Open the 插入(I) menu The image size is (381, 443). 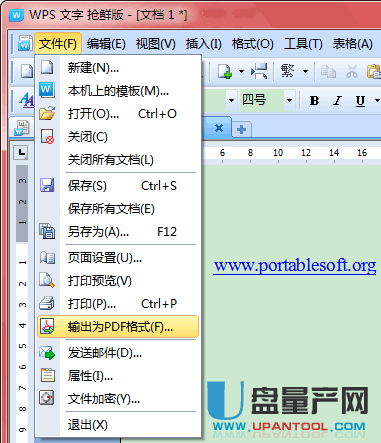tap(203, 44)
